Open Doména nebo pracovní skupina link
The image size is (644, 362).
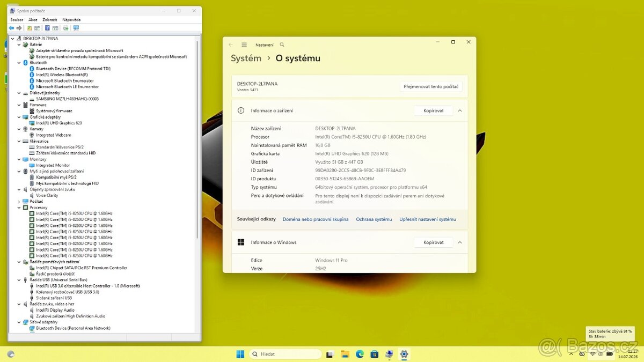(316, 219)
